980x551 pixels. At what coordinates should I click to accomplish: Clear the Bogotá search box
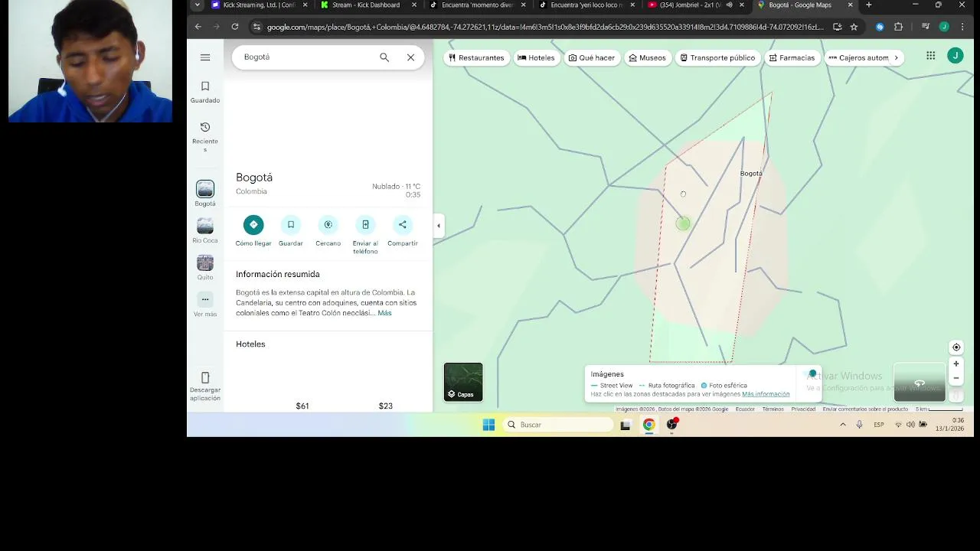(410, 57)
